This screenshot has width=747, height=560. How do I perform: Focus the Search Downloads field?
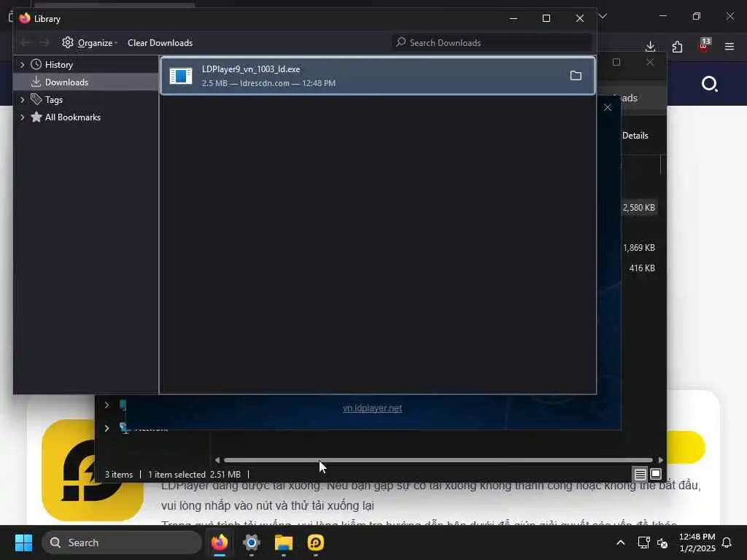click(492, 43)
